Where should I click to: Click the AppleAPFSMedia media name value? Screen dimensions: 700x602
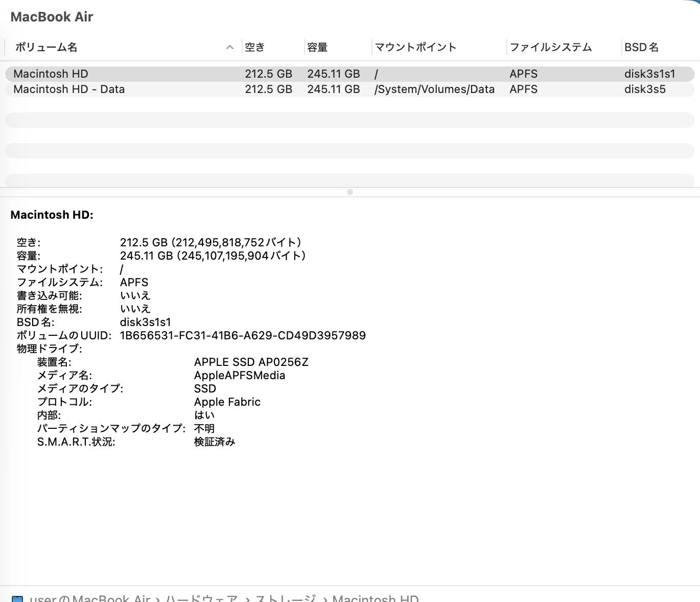pos(240,375)
